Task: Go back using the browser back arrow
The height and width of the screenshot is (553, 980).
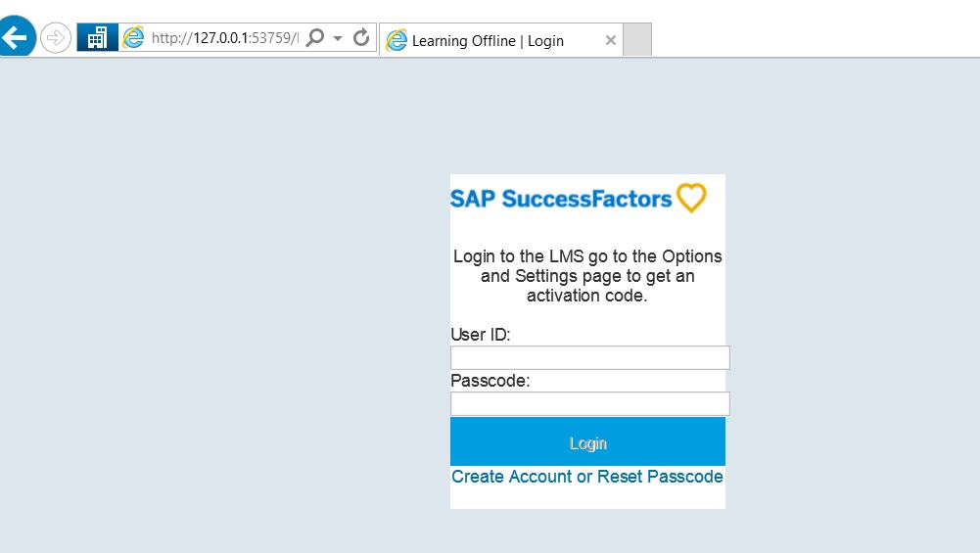Action: (17, 37)
